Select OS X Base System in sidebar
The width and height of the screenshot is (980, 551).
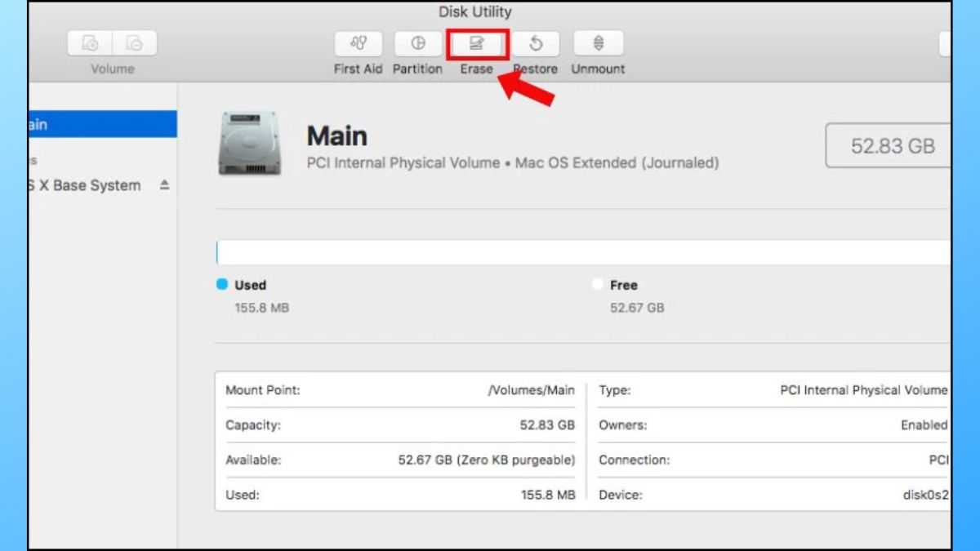pos(86,185)
